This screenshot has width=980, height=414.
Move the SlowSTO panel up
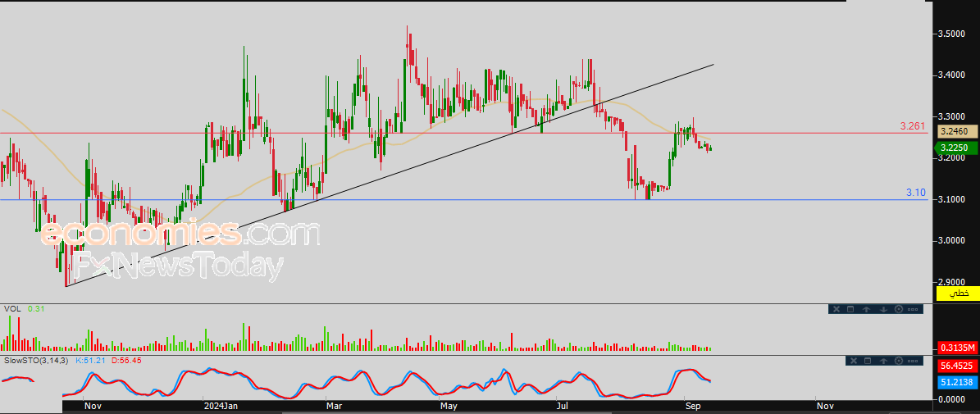tap(884, 361)
